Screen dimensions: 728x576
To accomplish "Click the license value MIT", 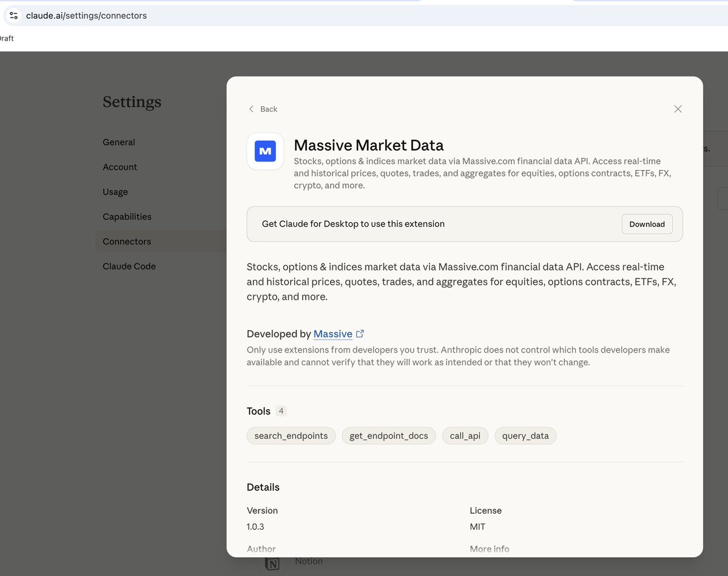I will tap(477, 527).
